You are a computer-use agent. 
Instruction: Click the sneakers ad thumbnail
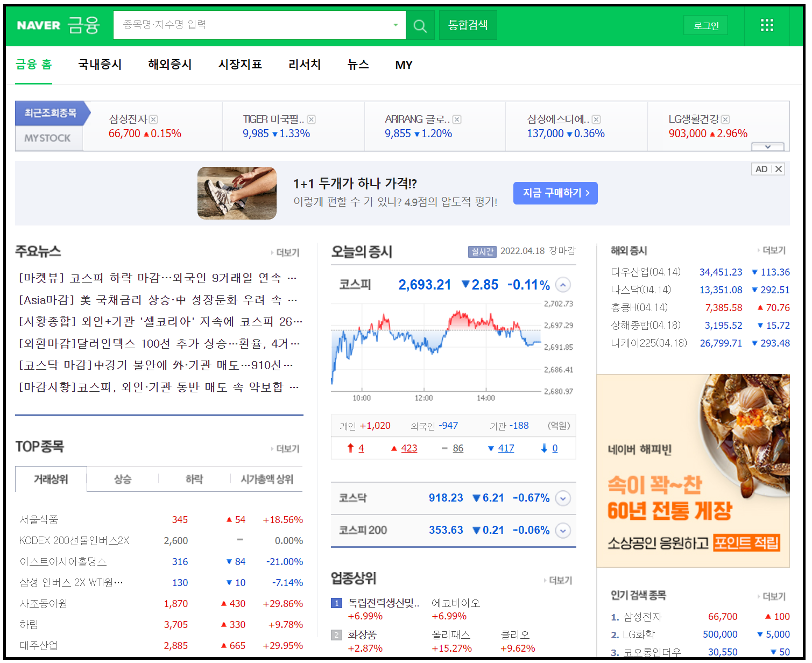(x=237, y=193)
